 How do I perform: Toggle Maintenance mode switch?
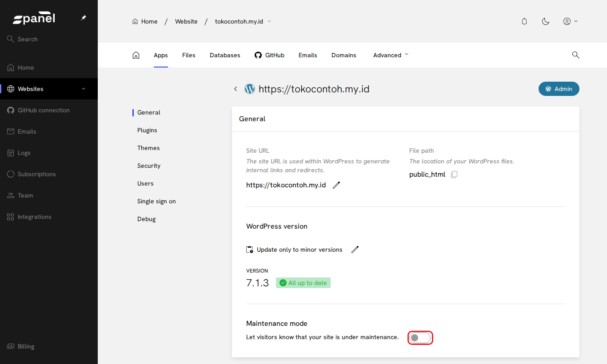click(x=420, y=338)
